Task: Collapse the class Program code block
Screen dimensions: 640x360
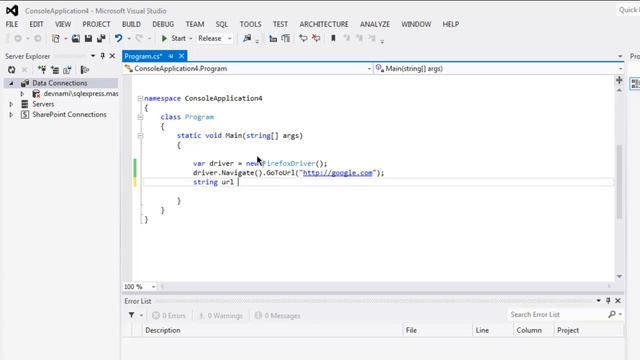Action: pyautogui.click(x=140, y=117)
